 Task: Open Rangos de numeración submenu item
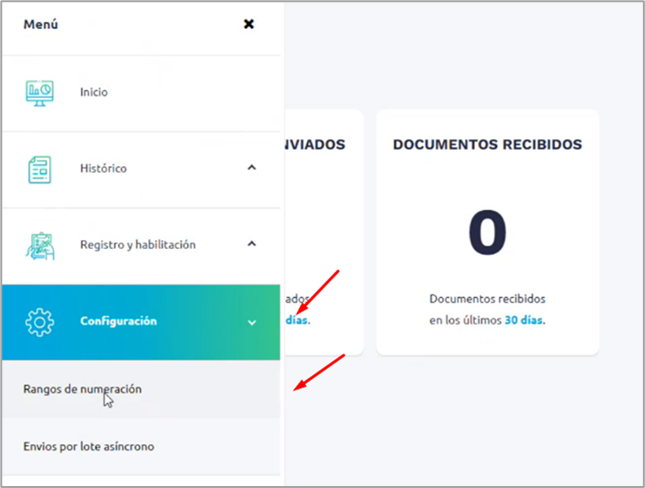82,389
